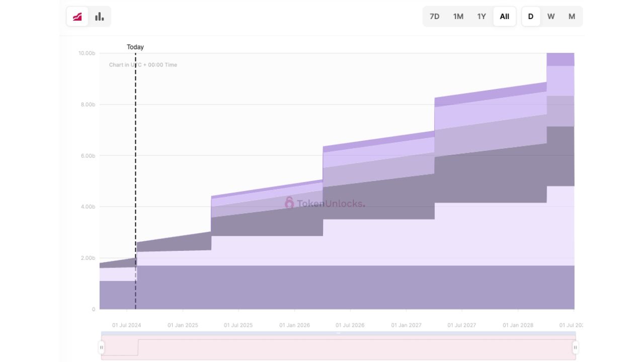This screenshot has height=362, width=644.
Task: Click the 01 Jul 2024 axis label
Action: 127,325
